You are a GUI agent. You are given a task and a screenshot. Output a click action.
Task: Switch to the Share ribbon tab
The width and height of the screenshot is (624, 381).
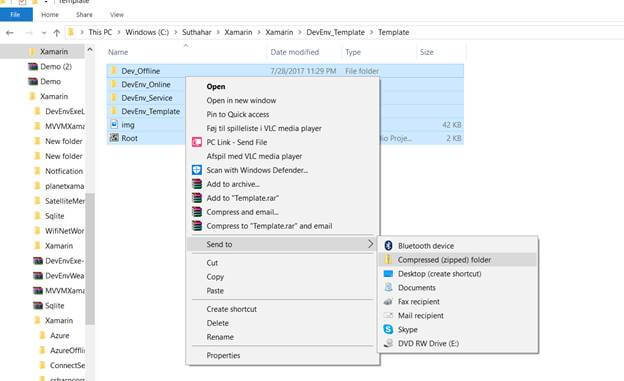coord(84,15)
